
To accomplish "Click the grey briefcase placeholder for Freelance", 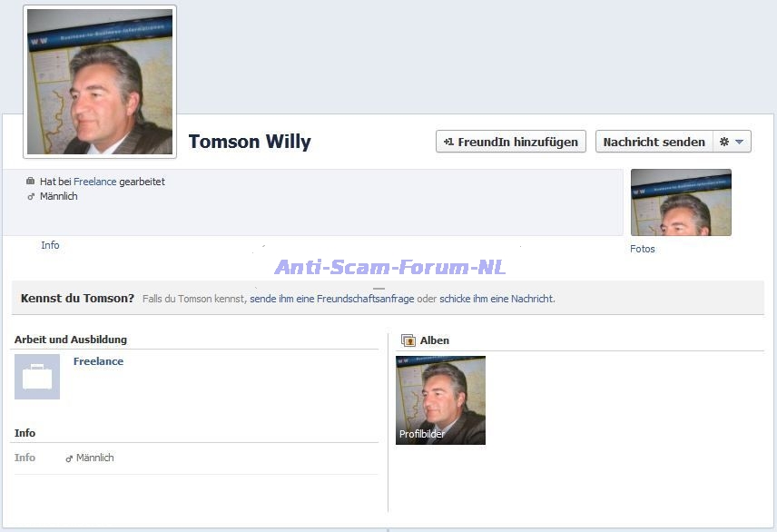I will pyautogui.click(x=37, y=377).
